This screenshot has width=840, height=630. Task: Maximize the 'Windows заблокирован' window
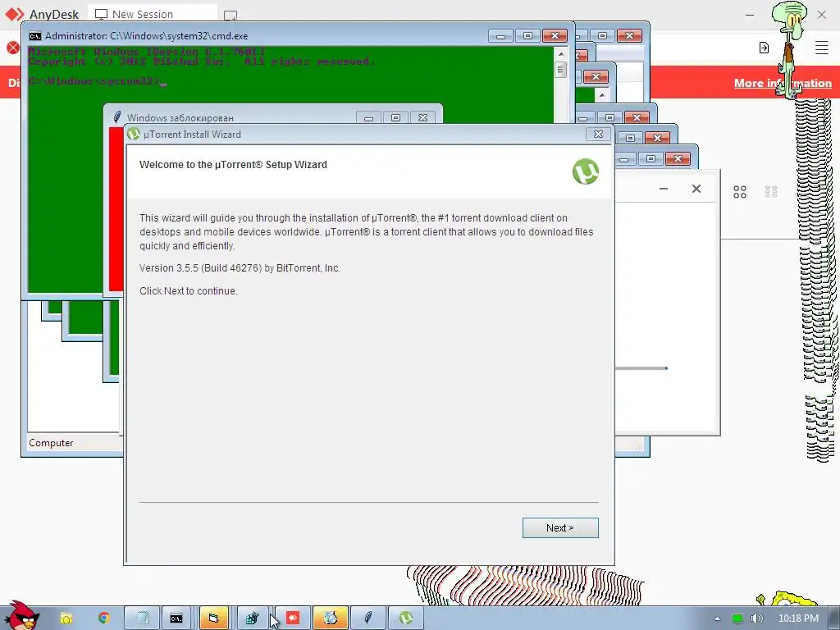point(395,118)
